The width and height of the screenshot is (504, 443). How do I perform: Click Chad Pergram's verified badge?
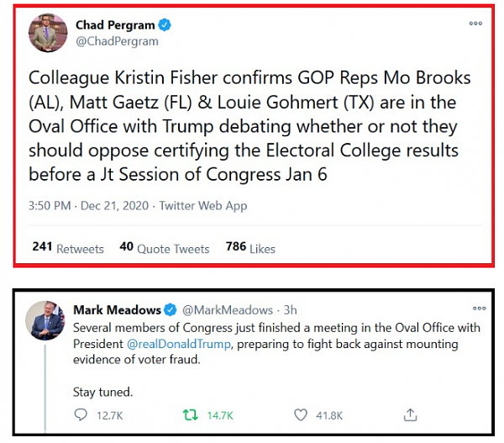[x=165, y=25]
